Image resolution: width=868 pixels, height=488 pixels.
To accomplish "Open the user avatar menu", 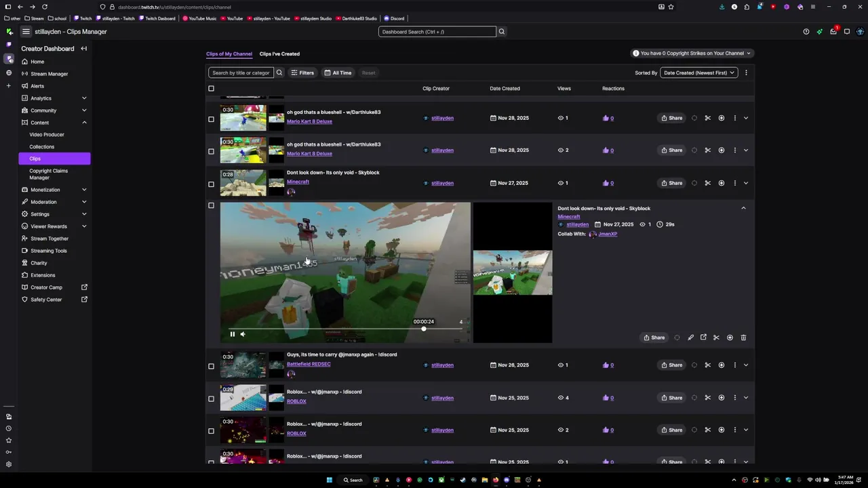I will [861, 31].
